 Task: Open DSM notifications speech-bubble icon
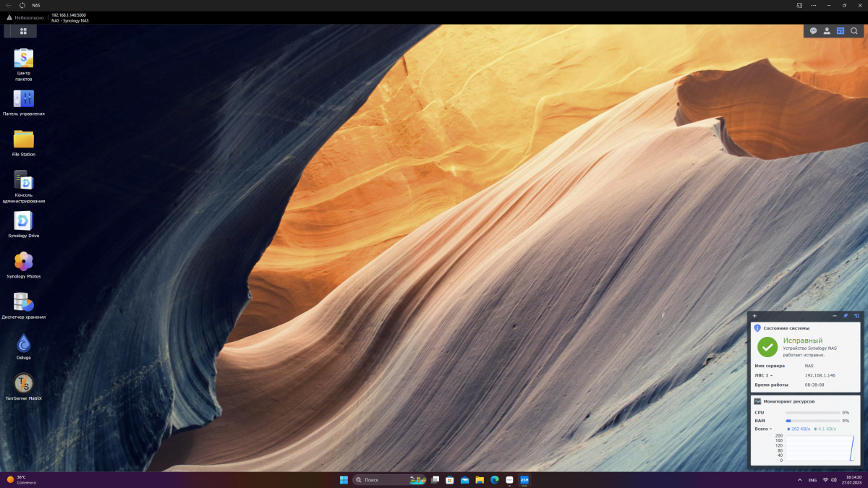(813, 31)
